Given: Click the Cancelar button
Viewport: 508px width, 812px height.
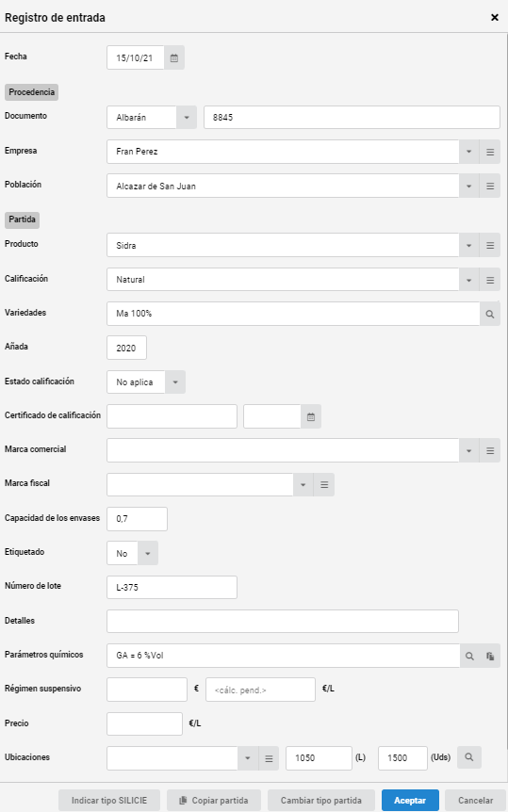Looking at the screenshot, I should (475, 801).
